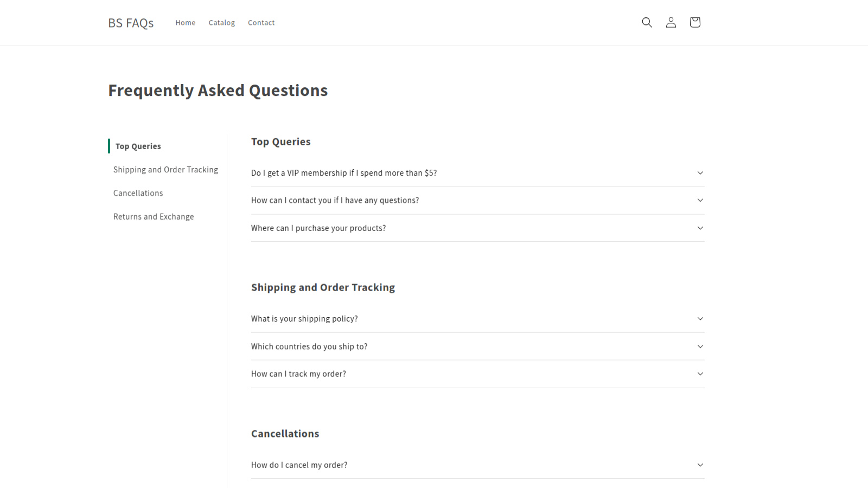Open the search icon in the header

point(647,22)
